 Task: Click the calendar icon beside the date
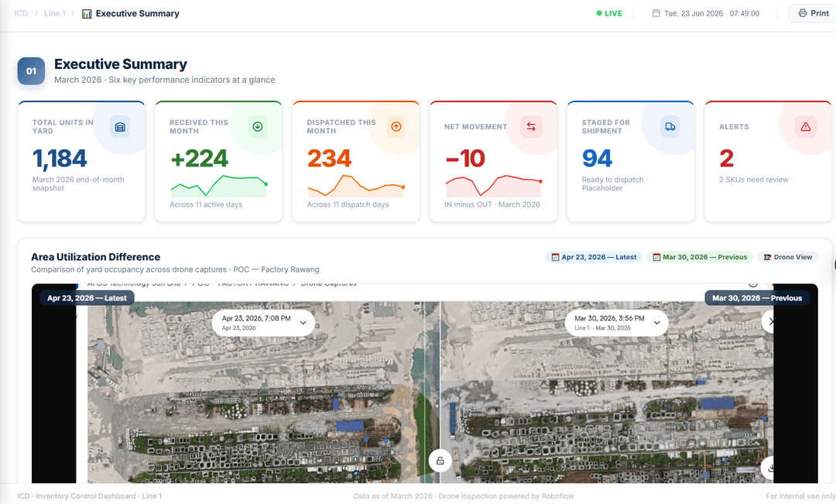coord(656,13)
